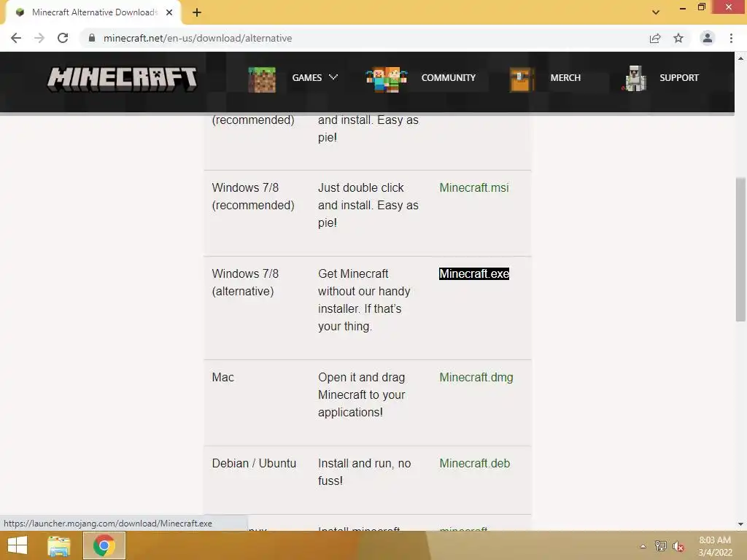This screenshot has width=747, height=560.
Task: Click the Debian / Ubuntu platform cell
Action: click(254, 463)
